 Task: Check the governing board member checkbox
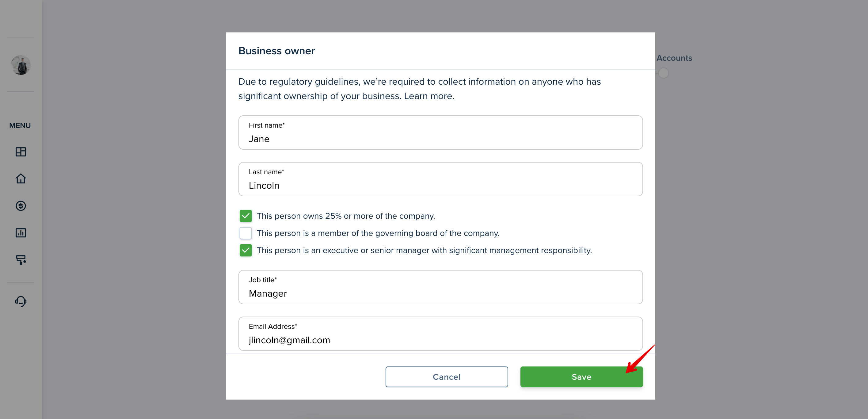click(x=246, y=233)
